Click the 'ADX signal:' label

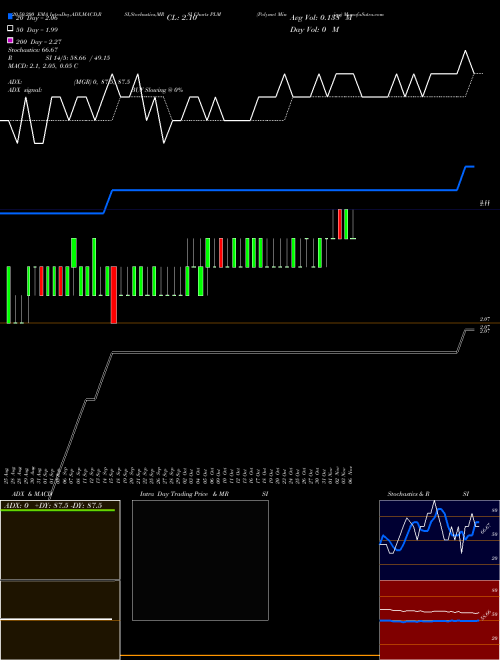pyautogui.click(x=24, y=90)
